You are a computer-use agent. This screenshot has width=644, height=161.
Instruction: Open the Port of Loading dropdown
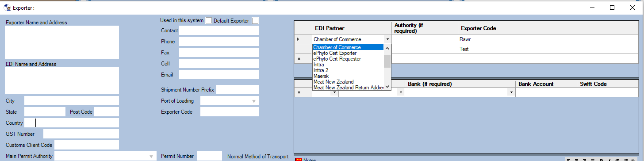pos(254,101)
